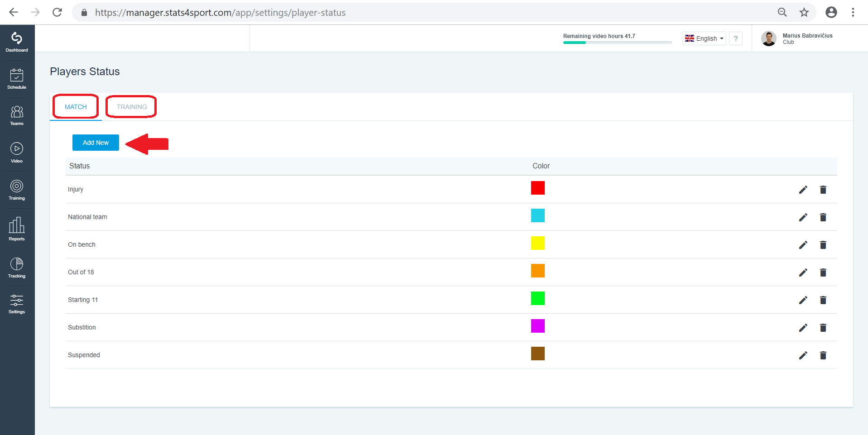Switch to the MATCH tab
This screenshot has width=868, height=435.
coord(76,107)
